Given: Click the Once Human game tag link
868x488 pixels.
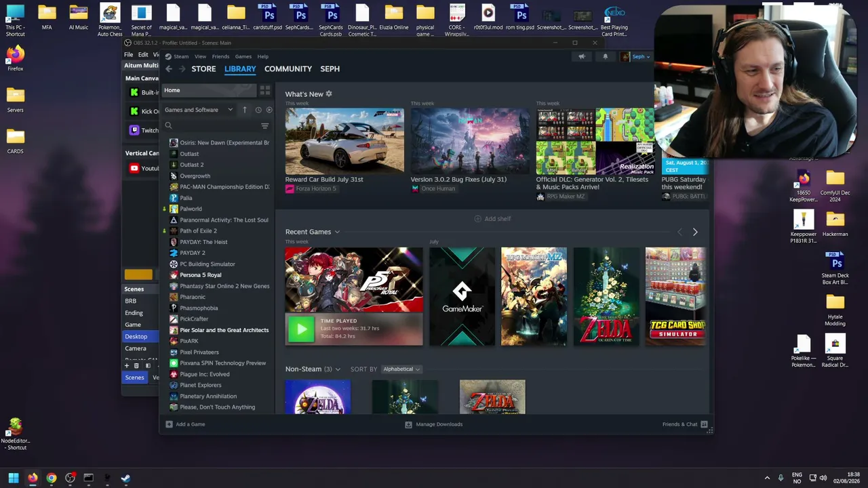Looking at the screenshot, I should tap(433, 188).
